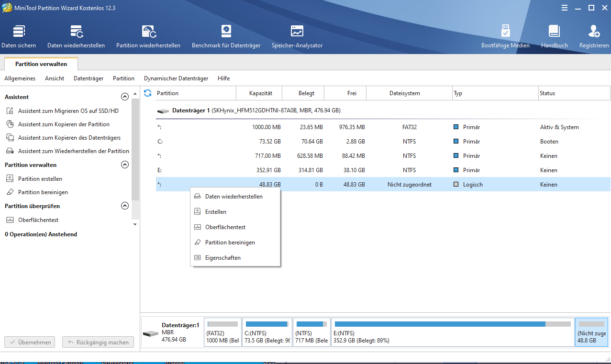This screenshot has width=611, height=364.
Task: Click the MiniTool app logo in the title bar
Action: 7,8
